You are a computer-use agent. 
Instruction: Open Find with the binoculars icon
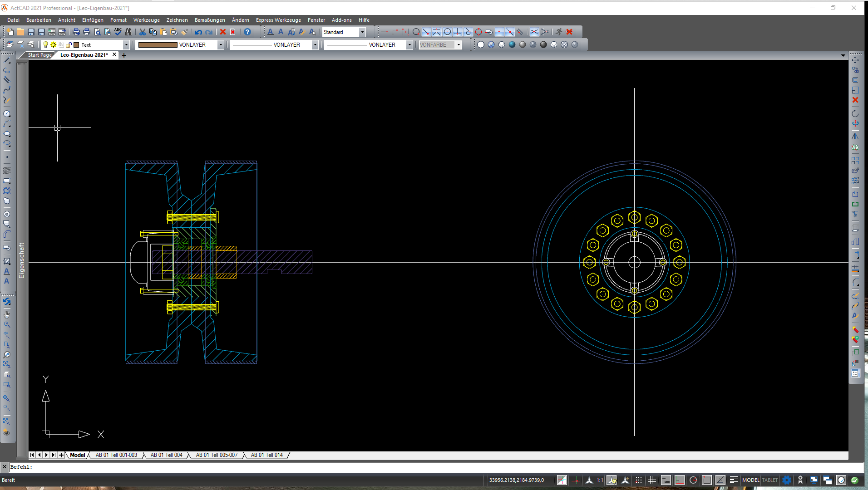(x=128, y=32)
